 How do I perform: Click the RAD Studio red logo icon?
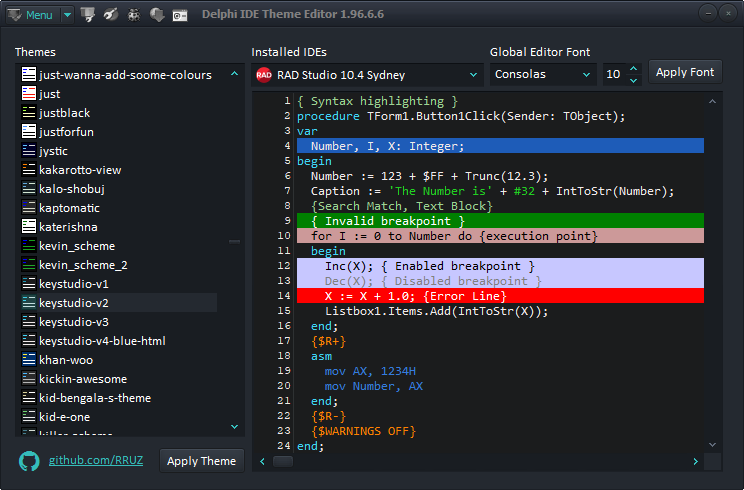(264, 75)
